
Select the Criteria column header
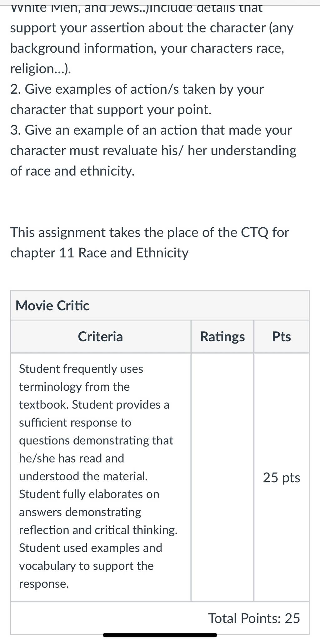(100, 337)
